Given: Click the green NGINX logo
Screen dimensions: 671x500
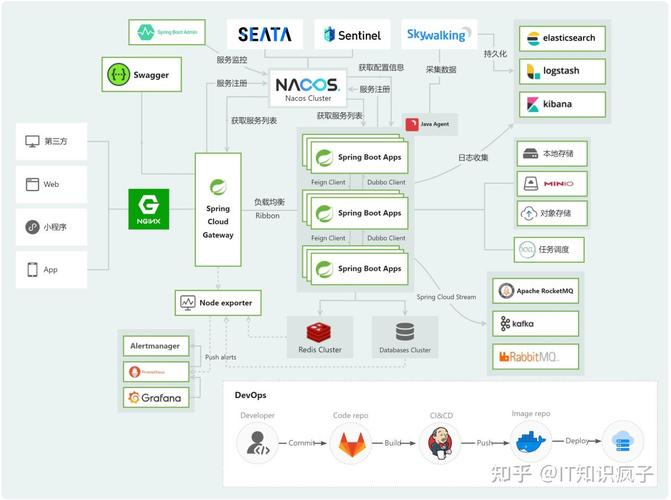Looking at the screenshot, I should click(x=148, y=209).
